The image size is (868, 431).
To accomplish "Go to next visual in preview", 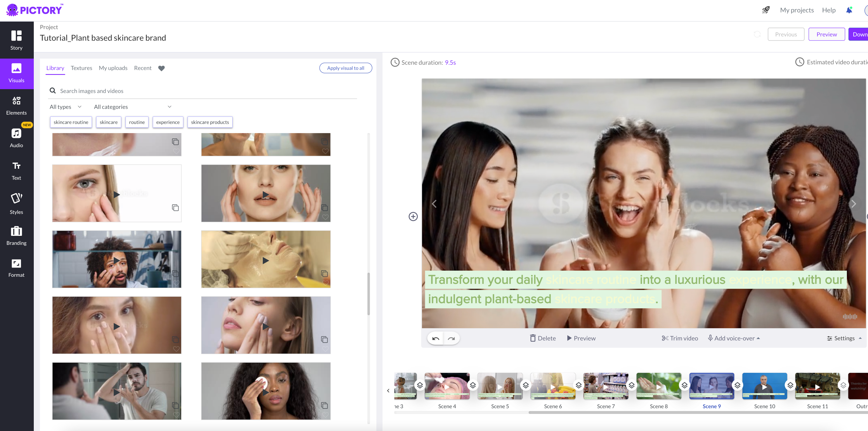I will 853,204.
